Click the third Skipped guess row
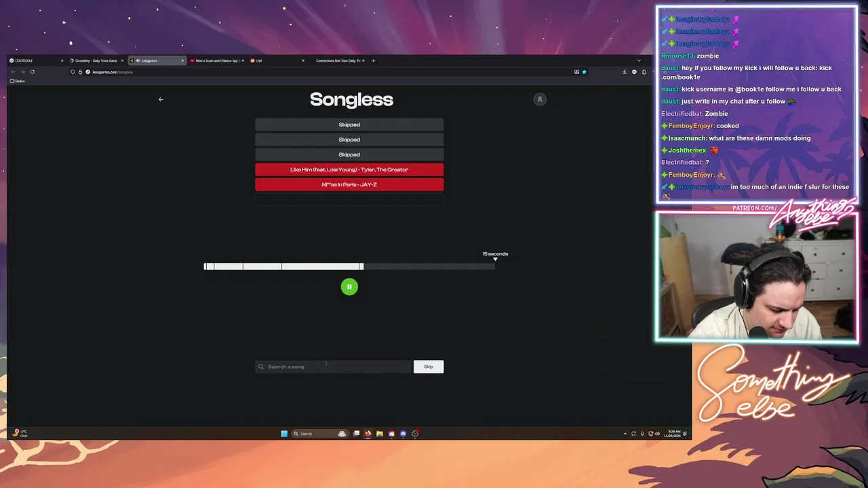868x488 pixels. [x=349, y=155]
